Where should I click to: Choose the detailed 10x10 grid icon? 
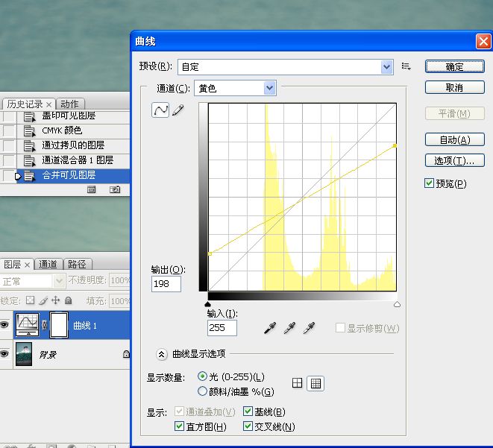pyautogui.click(x=315, y=383)
